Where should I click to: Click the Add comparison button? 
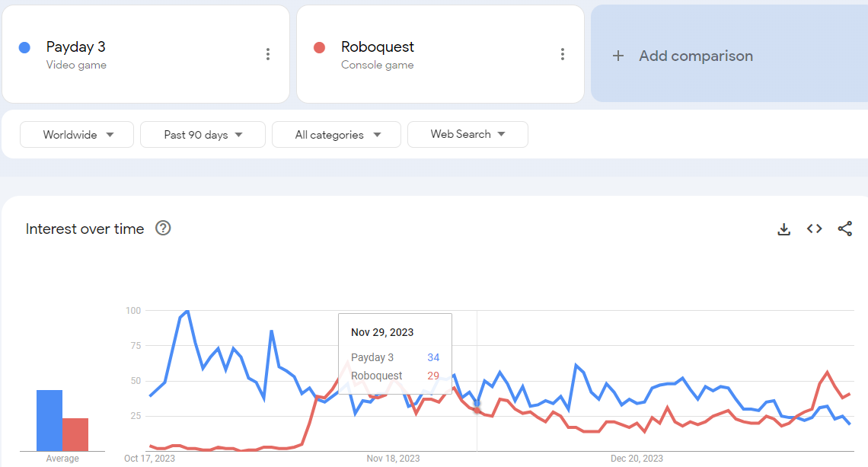pos(729,54)
